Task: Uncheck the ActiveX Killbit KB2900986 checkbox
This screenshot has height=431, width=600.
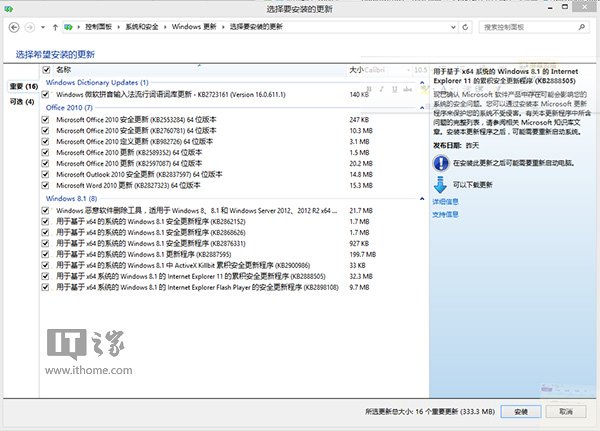Action: tap(45, 265)
